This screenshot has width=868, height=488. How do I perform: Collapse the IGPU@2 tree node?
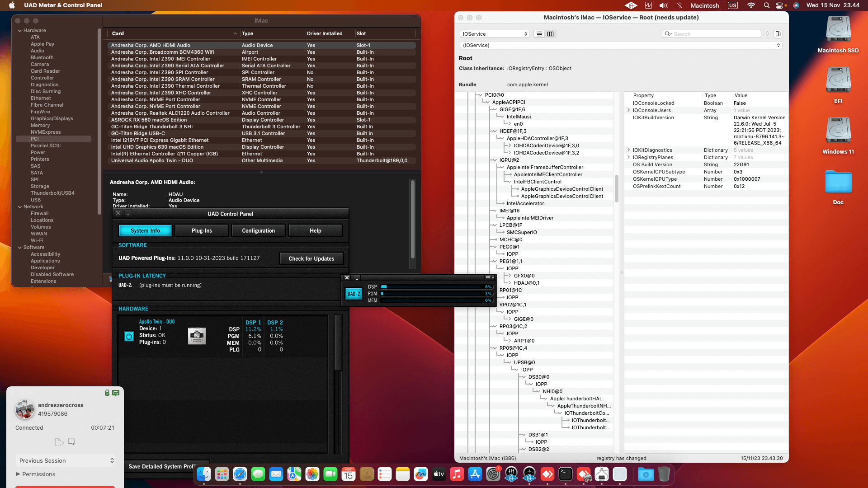(x=494, y=160)
